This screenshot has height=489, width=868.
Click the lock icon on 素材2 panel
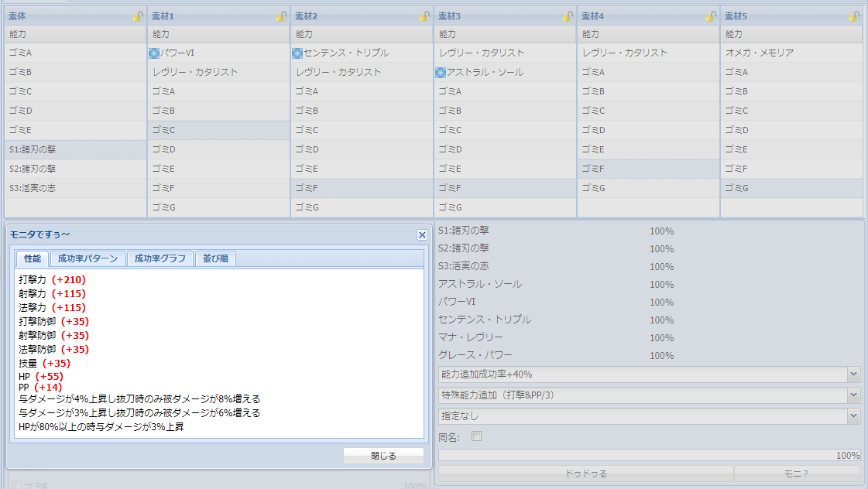pos(424,15)
